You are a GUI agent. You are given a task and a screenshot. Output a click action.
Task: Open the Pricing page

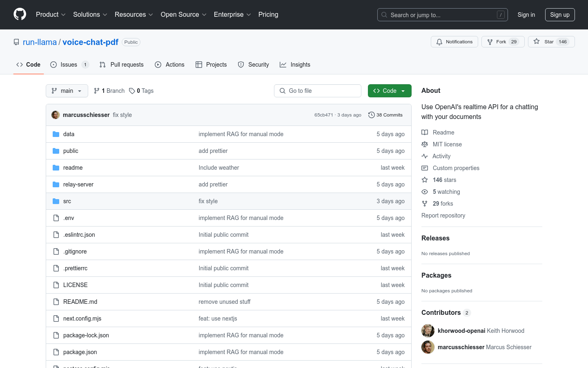click(x=268, y=14)
